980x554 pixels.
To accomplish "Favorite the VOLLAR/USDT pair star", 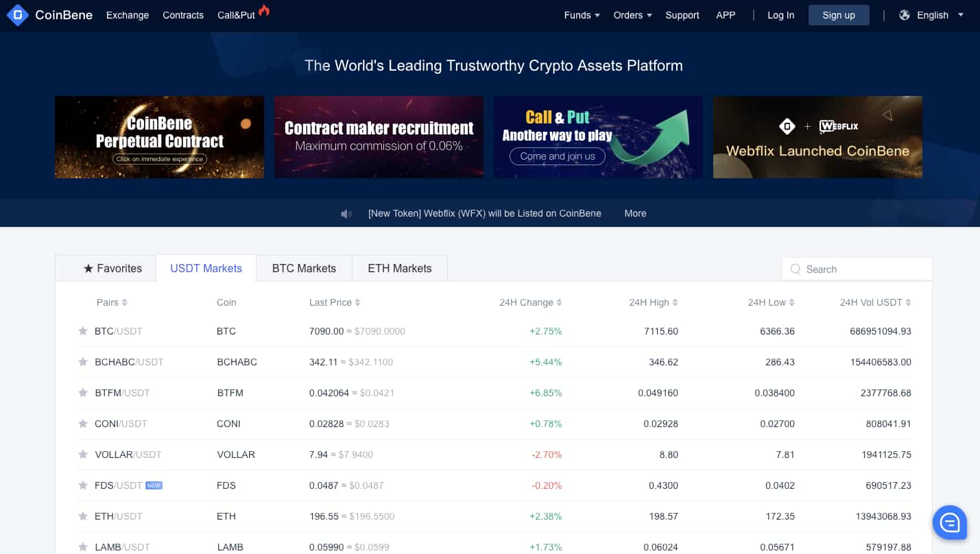I will (83, 455).
